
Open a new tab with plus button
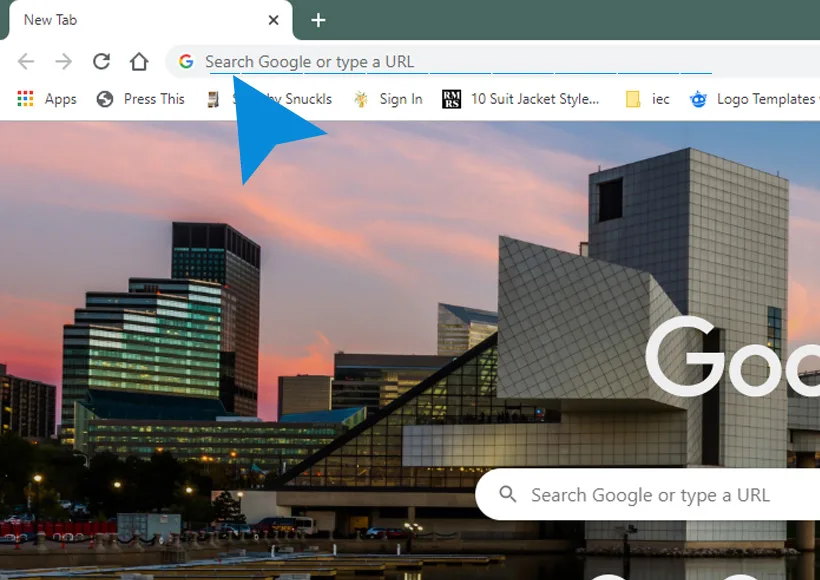tap(318, 20)
